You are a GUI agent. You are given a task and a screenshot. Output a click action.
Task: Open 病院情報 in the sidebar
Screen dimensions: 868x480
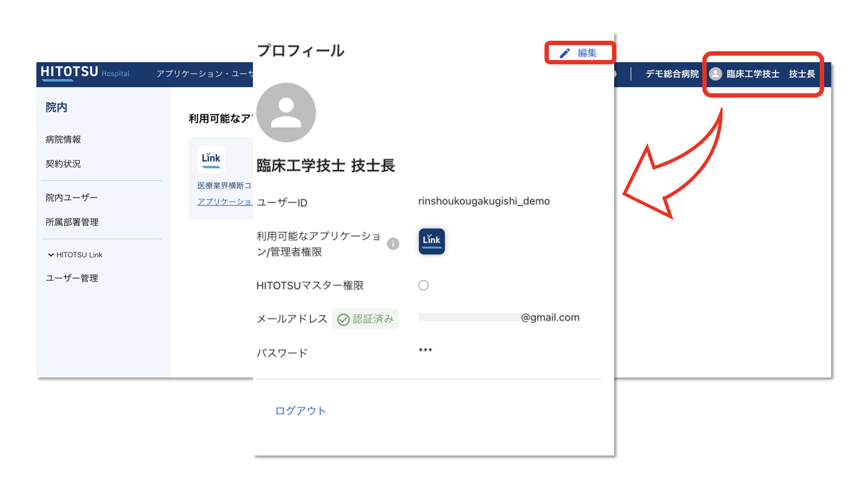pos(63,139)
